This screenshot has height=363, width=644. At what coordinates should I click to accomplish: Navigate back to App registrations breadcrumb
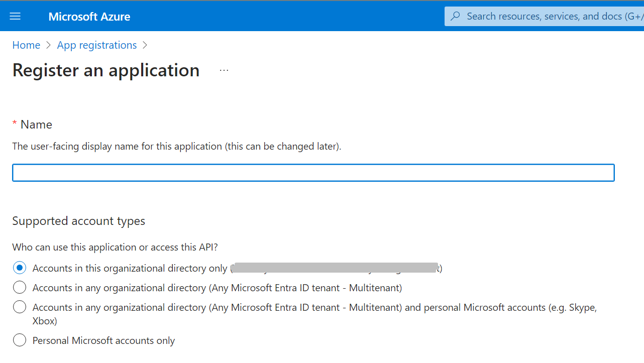point(96,45)
